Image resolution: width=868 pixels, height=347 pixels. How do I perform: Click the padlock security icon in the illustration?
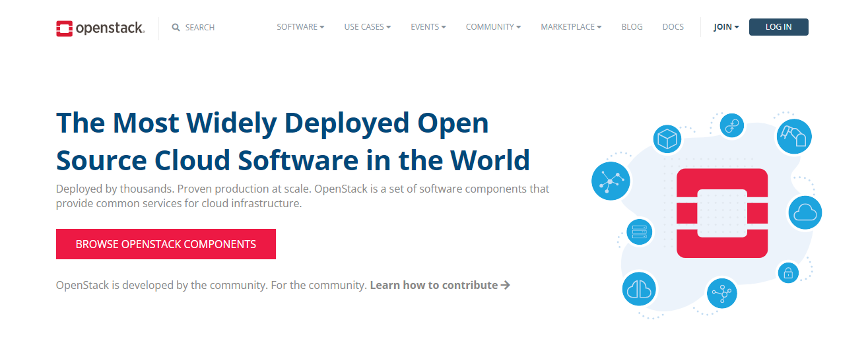(787, 272)
